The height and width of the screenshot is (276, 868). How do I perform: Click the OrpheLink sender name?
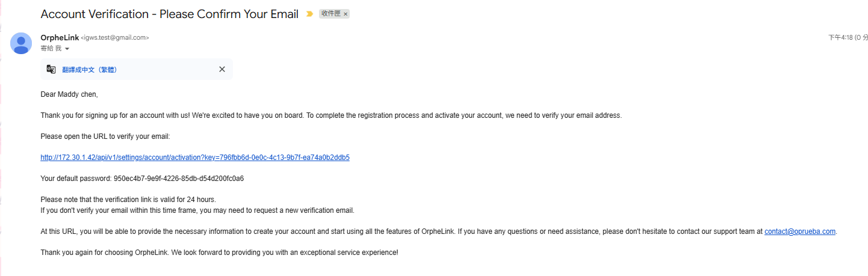60,37
